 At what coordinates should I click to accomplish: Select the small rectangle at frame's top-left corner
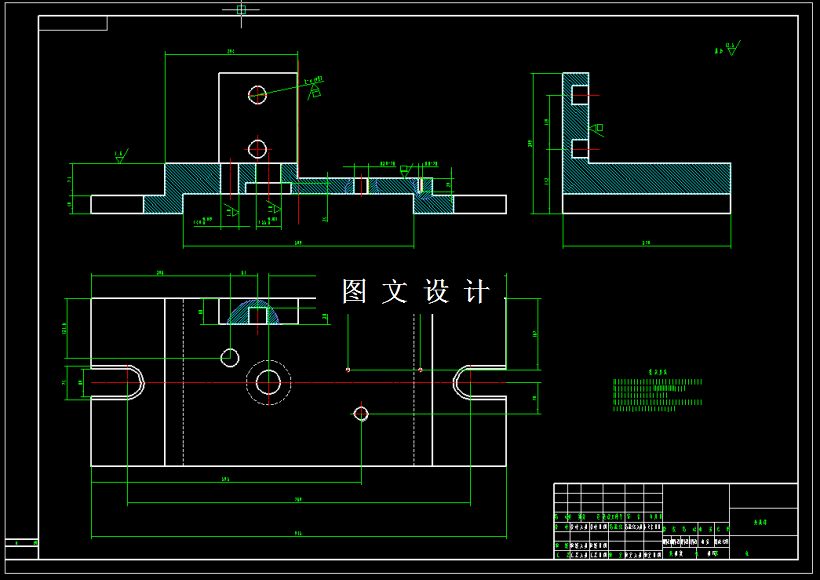click(73, 23)
